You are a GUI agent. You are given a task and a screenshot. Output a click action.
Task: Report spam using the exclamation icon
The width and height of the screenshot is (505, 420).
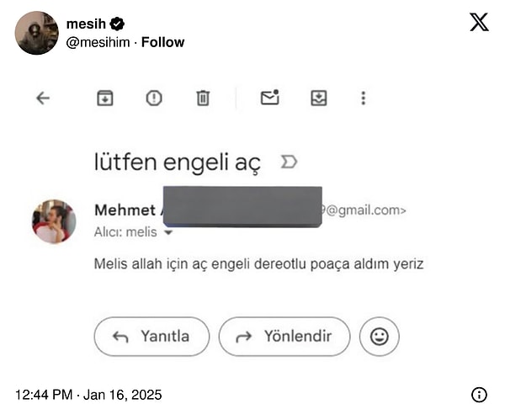(154, 98)
